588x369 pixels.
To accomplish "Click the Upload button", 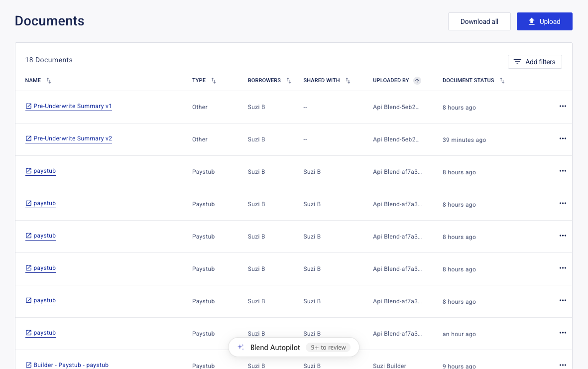I will click(544, 21).
